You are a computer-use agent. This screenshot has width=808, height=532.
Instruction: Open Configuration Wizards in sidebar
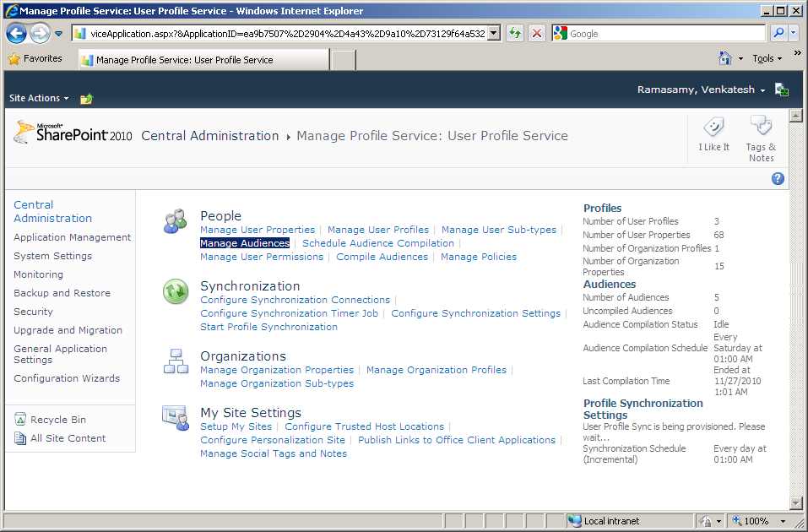pyautogui.click(x=67, y=378)
